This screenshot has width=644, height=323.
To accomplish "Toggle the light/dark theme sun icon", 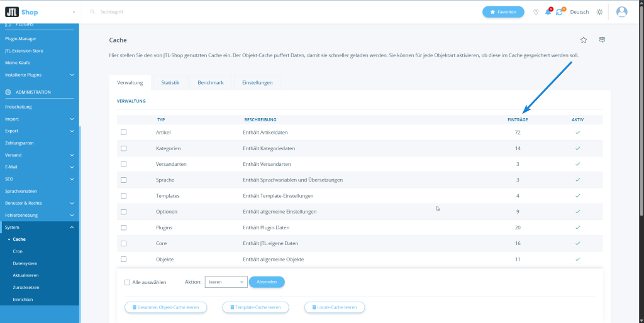I will [x=599, y=12].
